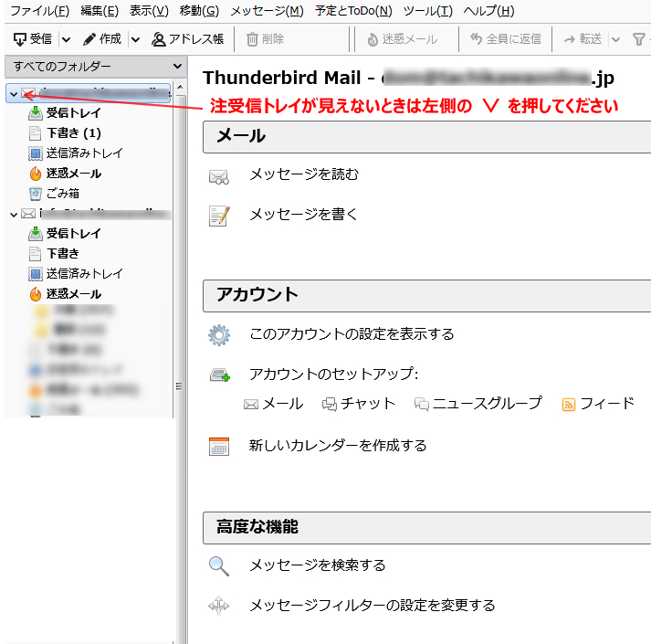
Task: Open the ツール(T) menu
Action: pos(427,11)
